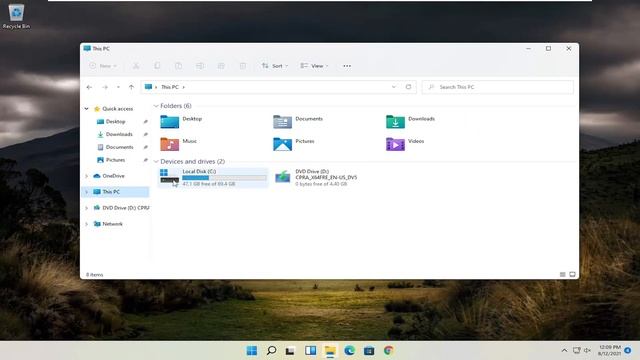Select the Local Disk (C:) drive
The width and height of the screenshot is (640, 360).
tap(213, 178)
